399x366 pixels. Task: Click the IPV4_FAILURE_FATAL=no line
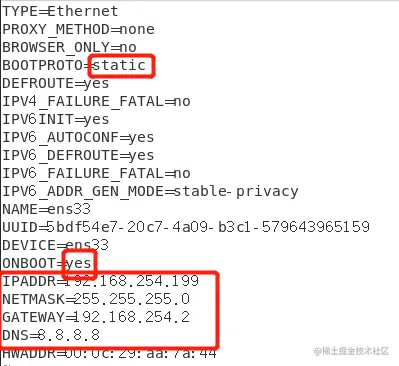[96, 101]
